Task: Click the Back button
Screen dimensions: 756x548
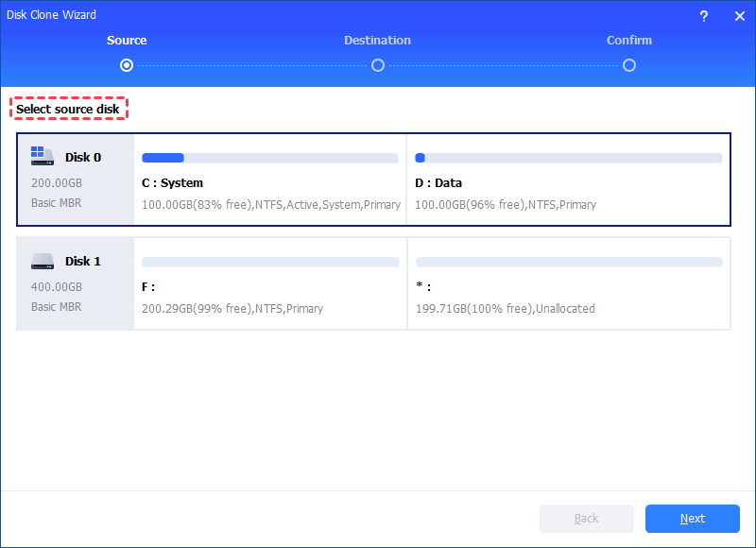Action: [586, 518]
